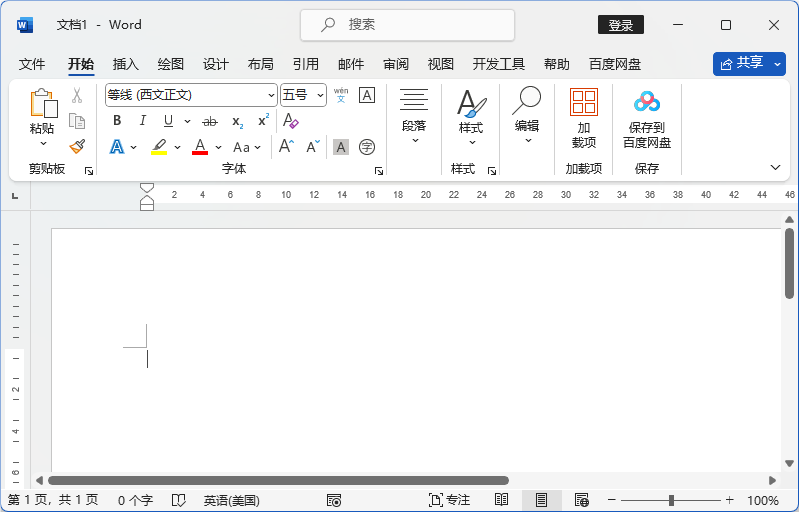Expand the font color dropdown arrow

click(x=219, y=147)
